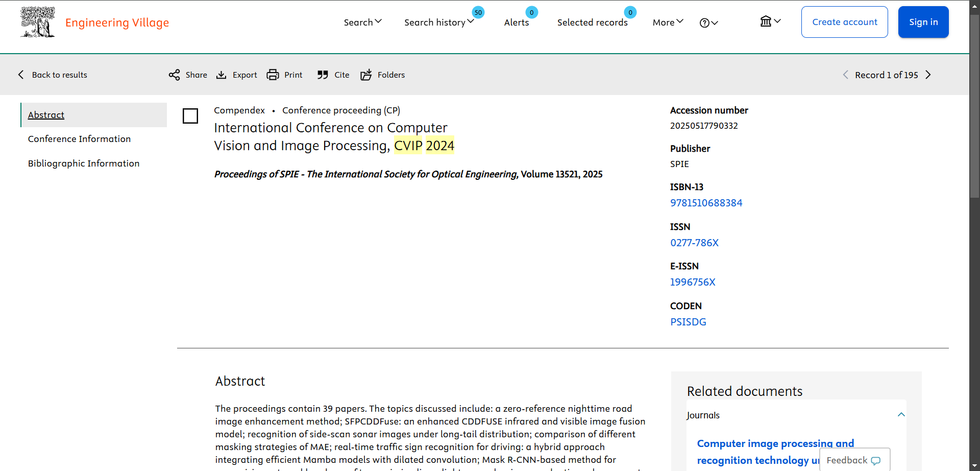Click the Cite quotation icon
Image resolution: width=980 pixels, height=471 pixels.
click(x=323, y=75)
